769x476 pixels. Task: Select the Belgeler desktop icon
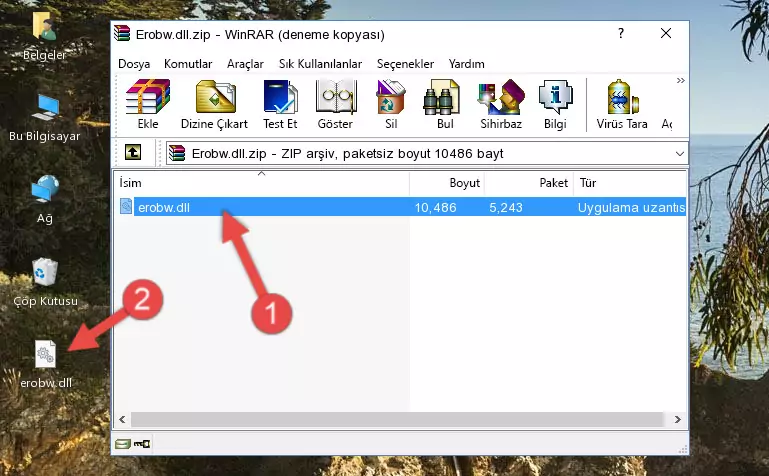coord(45,36)
